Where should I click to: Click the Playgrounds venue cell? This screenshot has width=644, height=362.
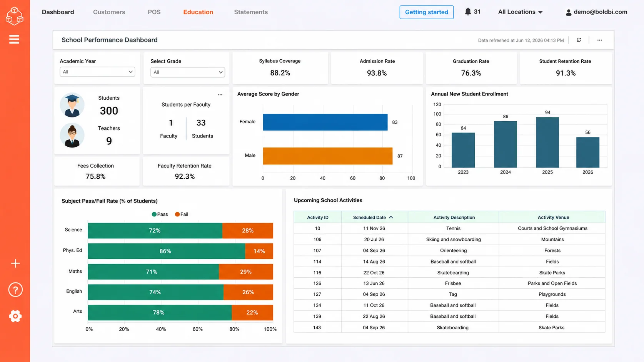tap(552, 294)
